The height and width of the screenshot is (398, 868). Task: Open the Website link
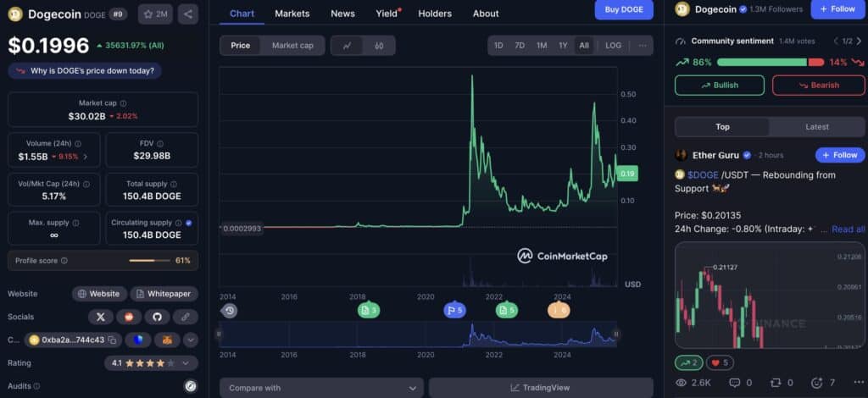click(99, 294)
